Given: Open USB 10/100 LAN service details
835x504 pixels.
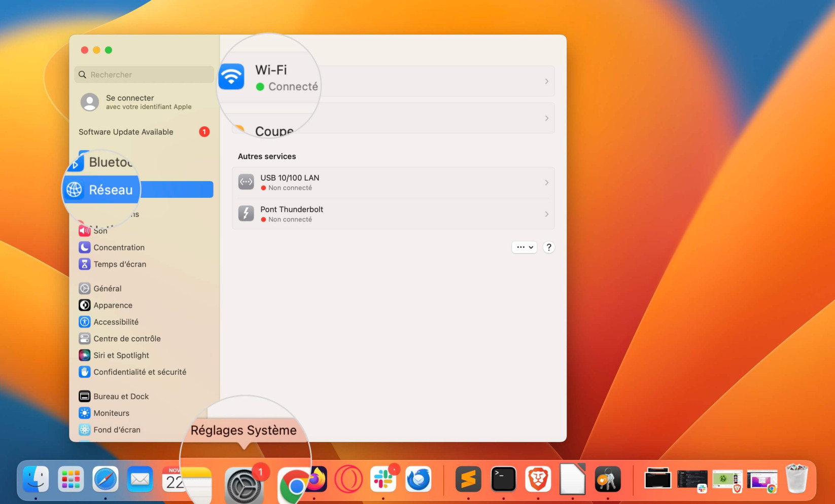Looking at the screenshot, I should (x=393, y=183).
